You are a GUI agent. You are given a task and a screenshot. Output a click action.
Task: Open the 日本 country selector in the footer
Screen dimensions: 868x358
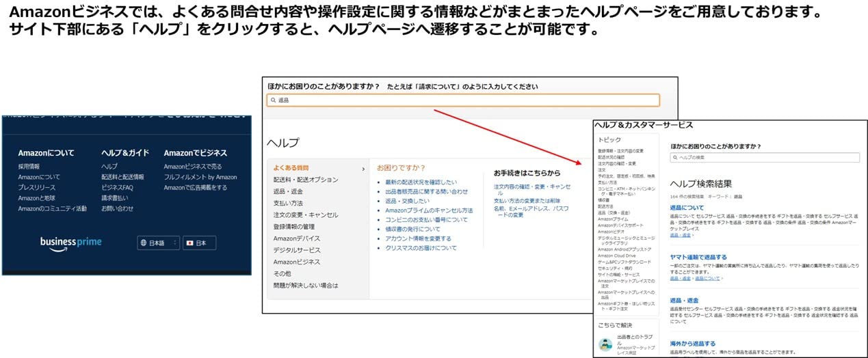(x=199, y=243)
